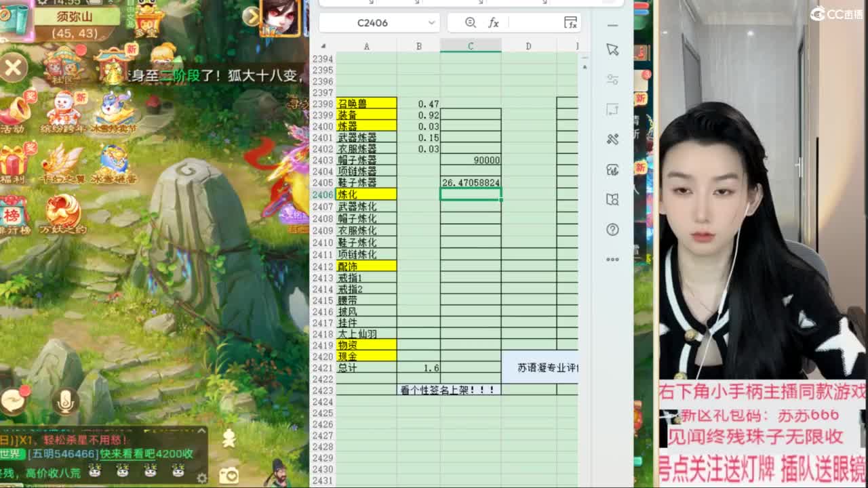Image resolution: width=868 pixels, height=488 pixels.
Task: Select the cell containing 90000
Action: (471, 160)
